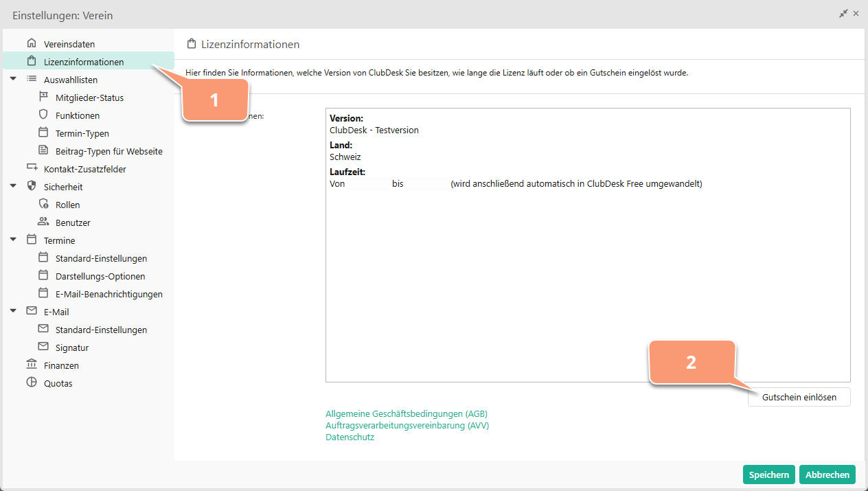Click the Laufzeit label
The height and width of the screenshot is (491, 868).
point(347,172)
